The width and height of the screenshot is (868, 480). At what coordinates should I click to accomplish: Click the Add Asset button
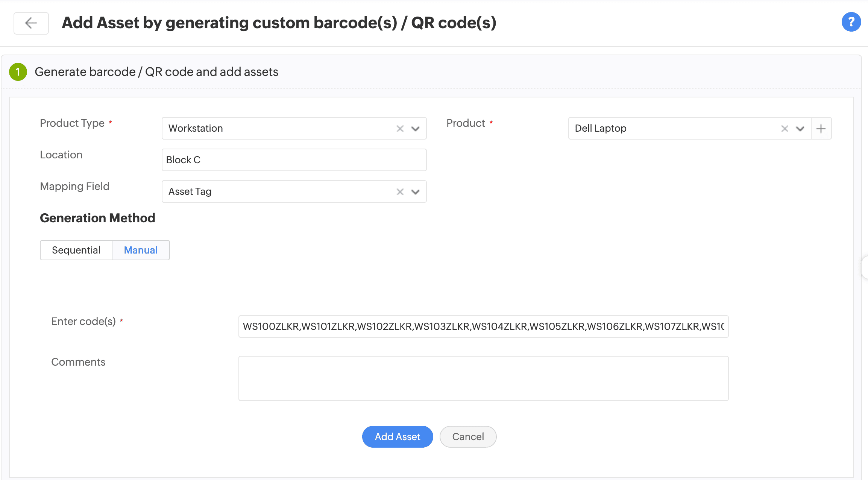click(x=397, y=437)
